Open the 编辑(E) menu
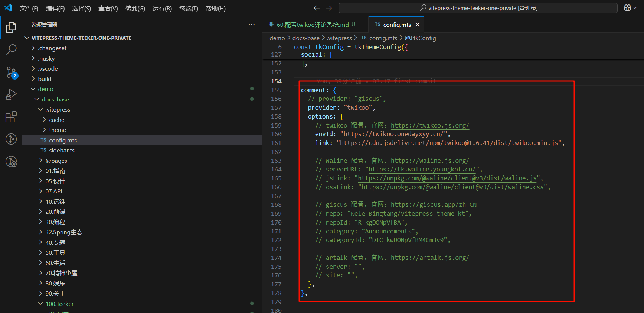Viewport: 644px width, 313px height. coord(55,8)
